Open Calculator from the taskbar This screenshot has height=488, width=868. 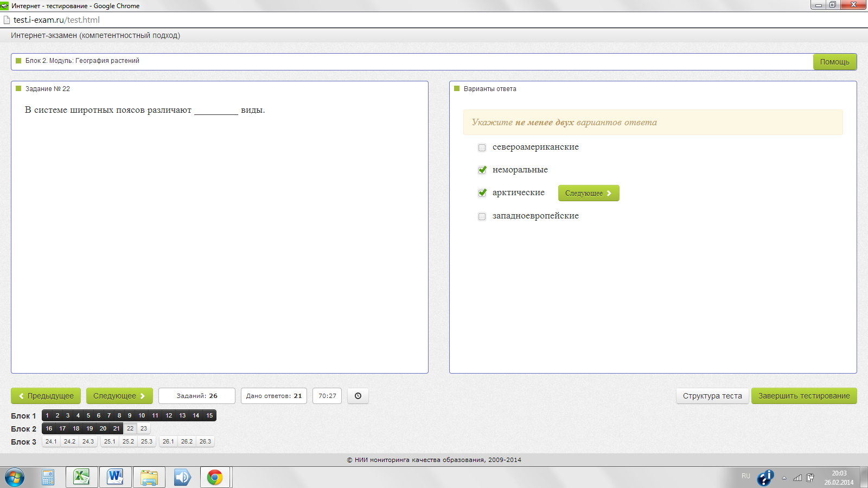click(x=48, y=478)
